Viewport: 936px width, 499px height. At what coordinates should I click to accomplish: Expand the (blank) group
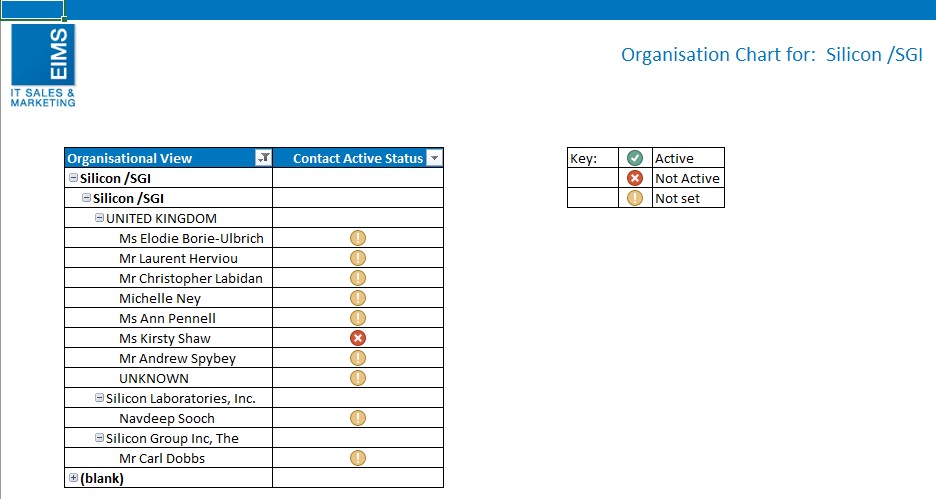coord(73,478)
